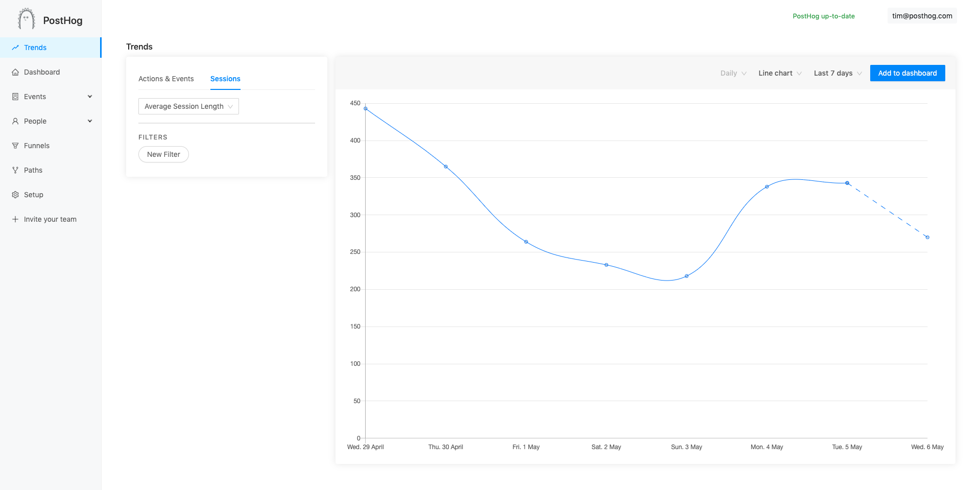Click the tim@posthog.com account menu

pos(922,16)
